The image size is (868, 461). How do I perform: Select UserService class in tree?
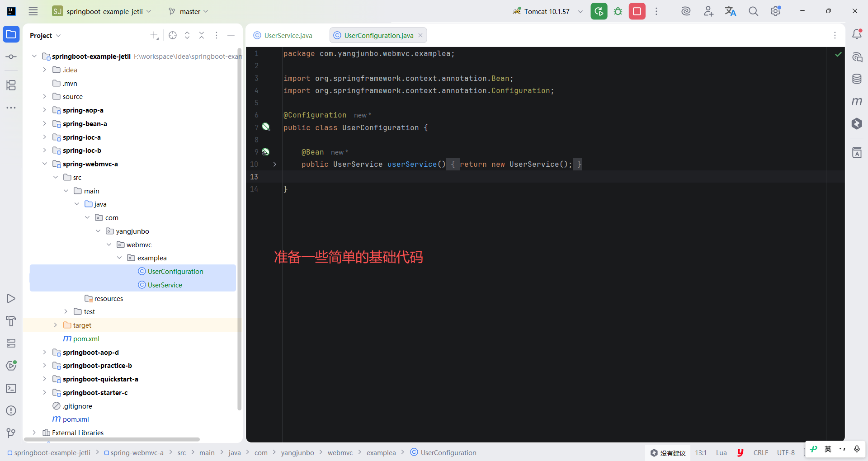(x=160, y=285)
